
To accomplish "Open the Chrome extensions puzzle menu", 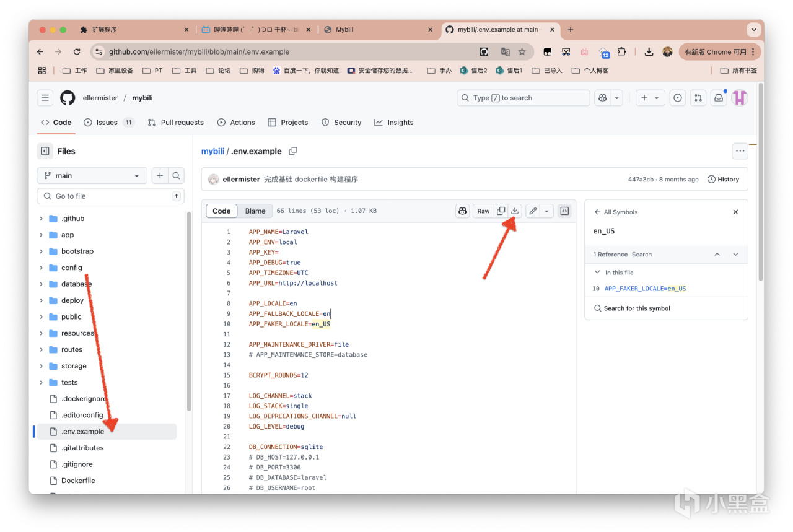I will 622,52.
